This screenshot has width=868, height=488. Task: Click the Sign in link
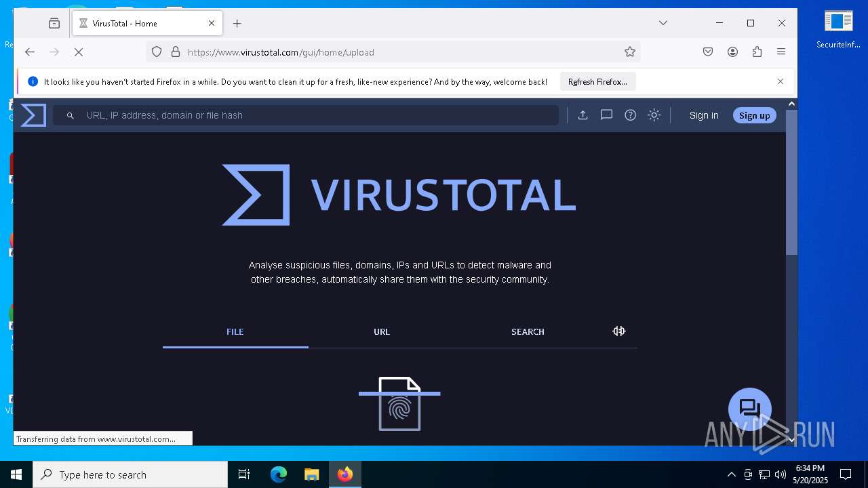point(704,115)
